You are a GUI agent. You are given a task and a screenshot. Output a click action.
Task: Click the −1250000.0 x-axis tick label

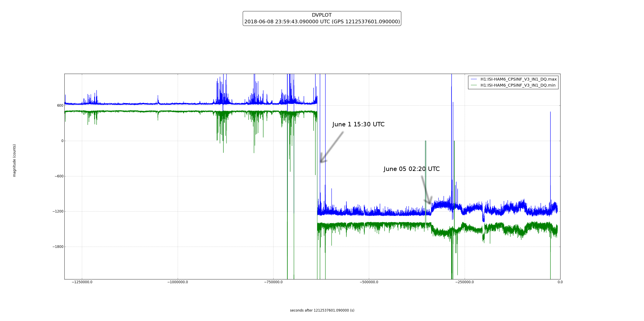82,282
